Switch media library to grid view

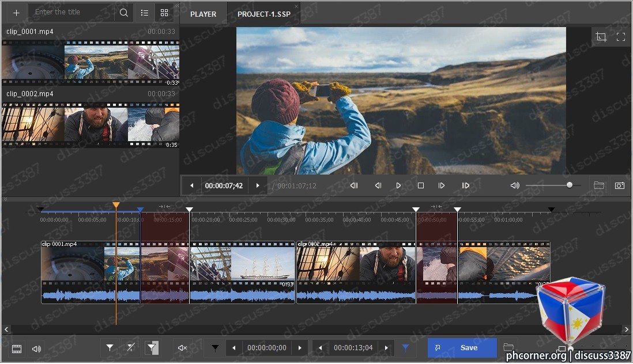164,13
